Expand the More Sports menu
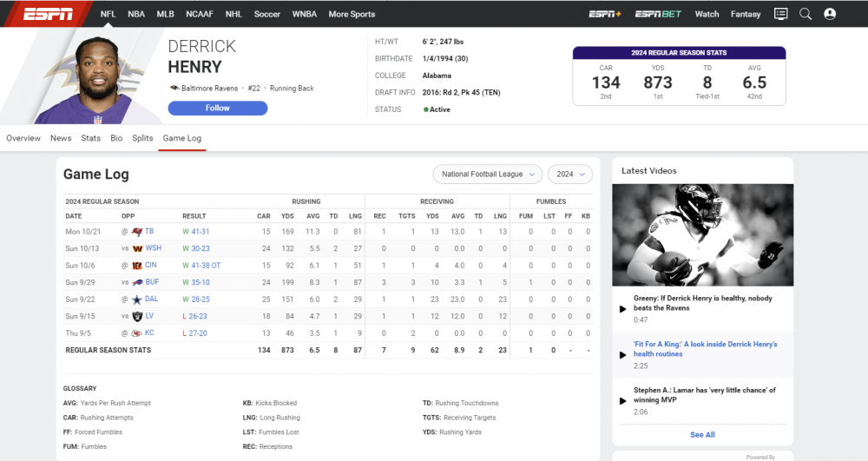The width and height of the screenshot is (868, 461). [x=352, y=14]
